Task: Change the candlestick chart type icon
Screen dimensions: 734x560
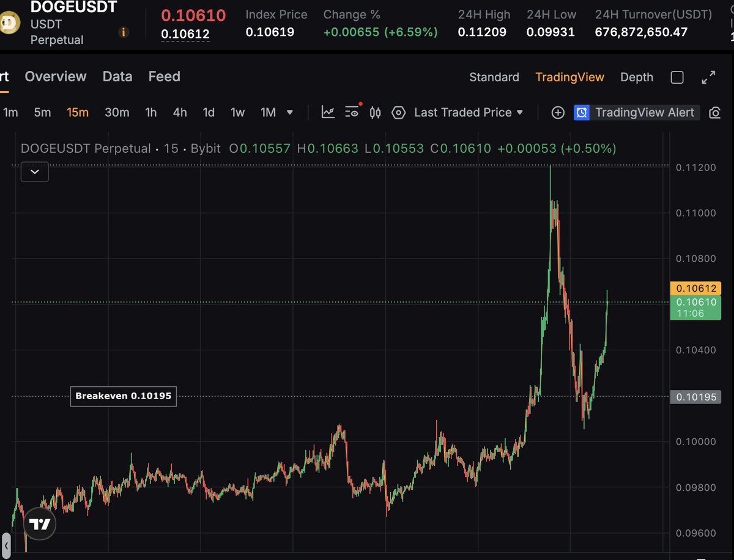Action: coord(376,112)
